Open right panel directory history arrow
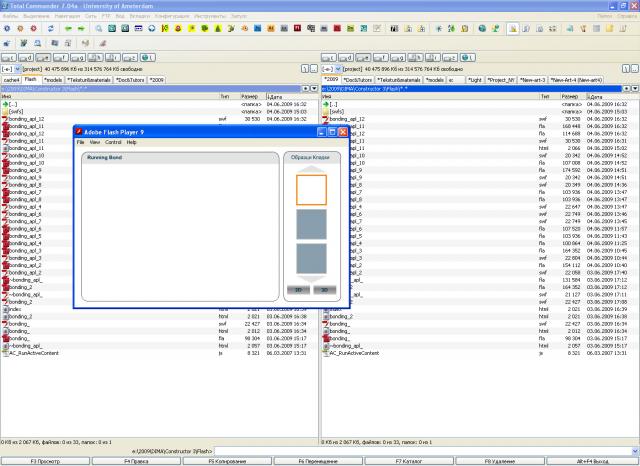640x466 pixels. (x=635, y=89)
